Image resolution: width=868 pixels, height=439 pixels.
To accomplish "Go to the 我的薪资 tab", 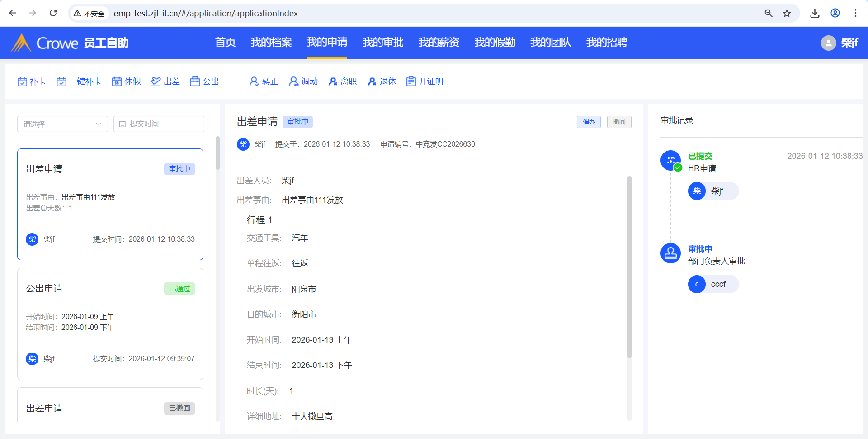I will 439,43.
